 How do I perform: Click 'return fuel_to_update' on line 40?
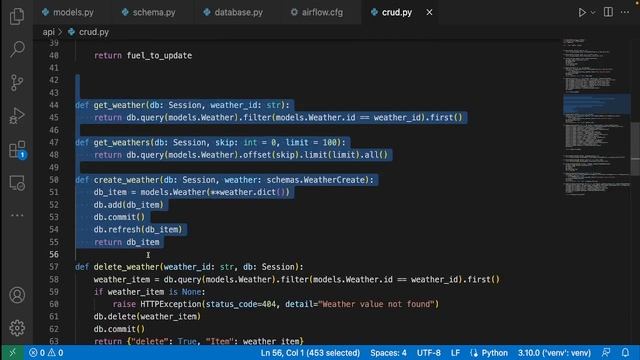click(143, 56)
